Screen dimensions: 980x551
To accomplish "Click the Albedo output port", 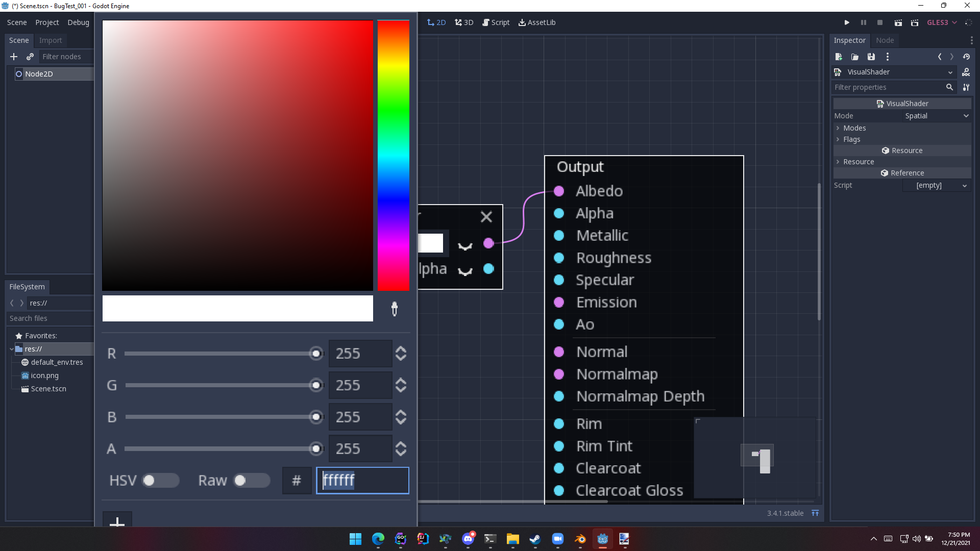I will click(559, 191).
